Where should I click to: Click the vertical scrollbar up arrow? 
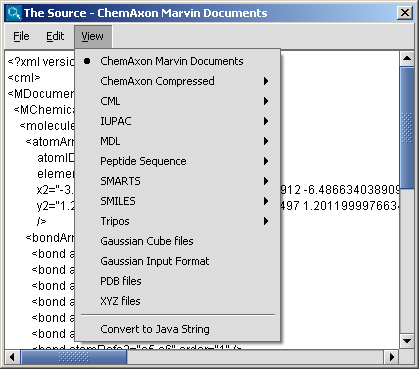(407, 59)
